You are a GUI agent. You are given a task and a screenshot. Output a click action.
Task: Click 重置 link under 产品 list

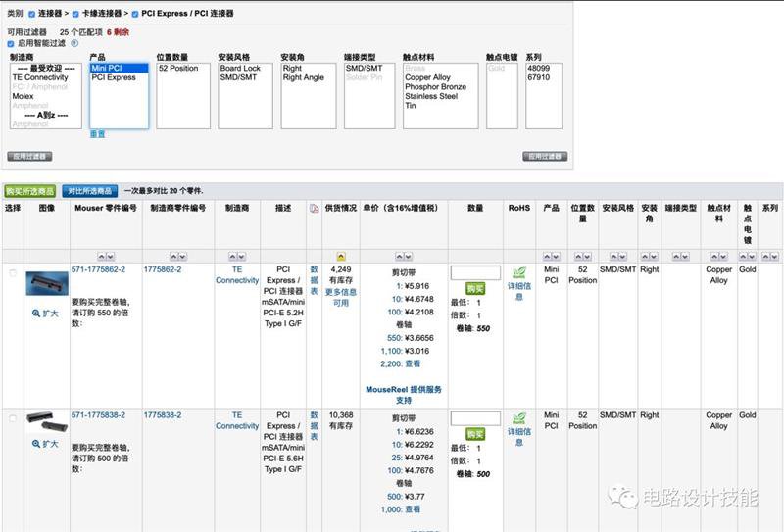97,134
